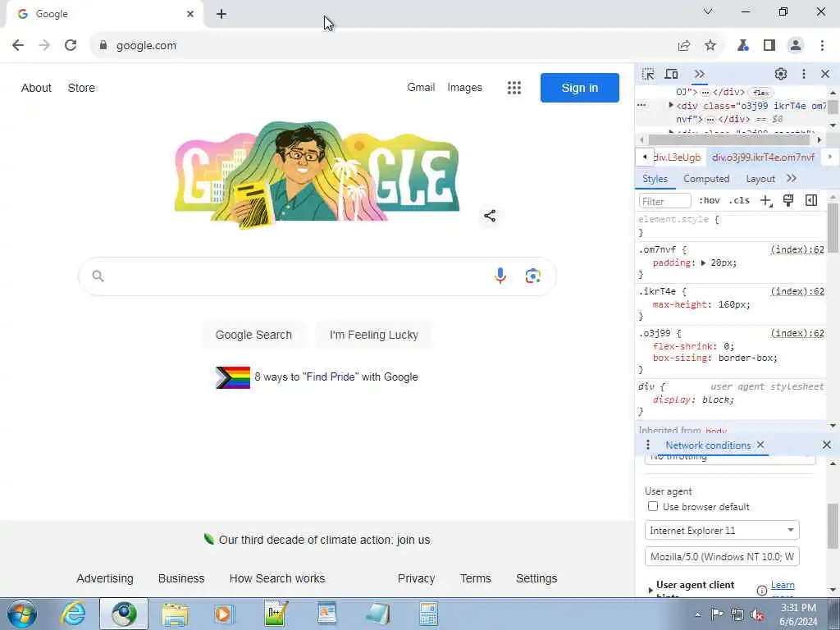Reload the page
This screenshot has width=840, height=630.
click(x=71, y=46)
